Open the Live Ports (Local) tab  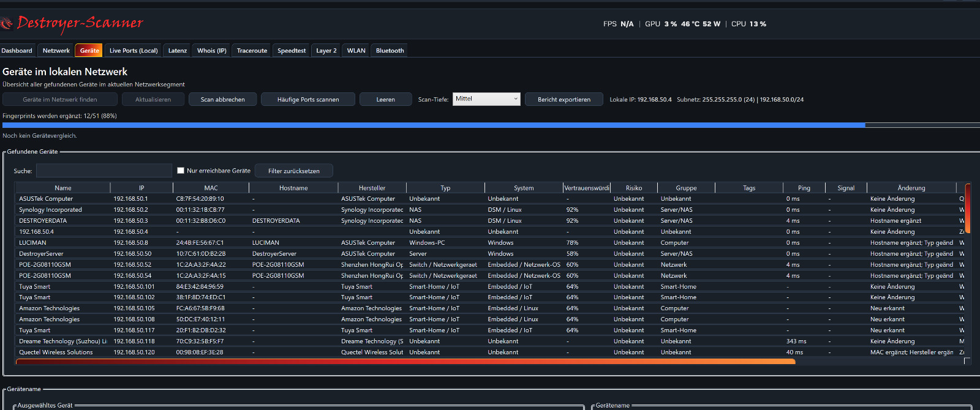[x=134, y=51]
